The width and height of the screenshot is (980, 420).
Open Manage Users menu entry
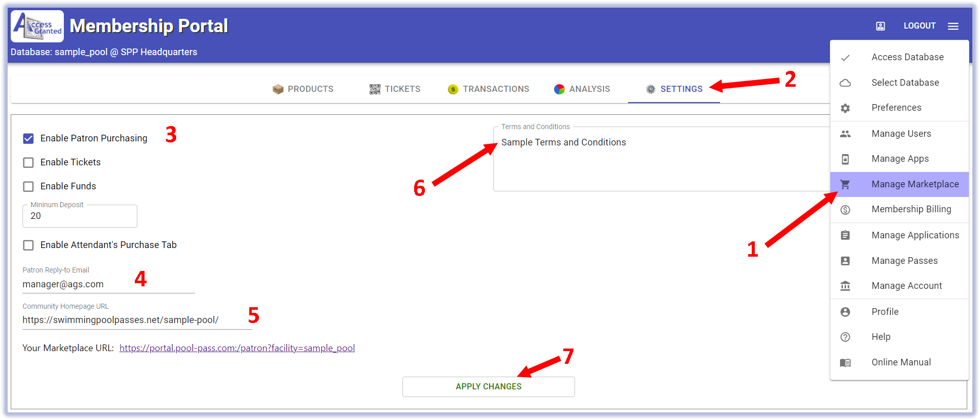pyautogui.click(x=899, y=134)
